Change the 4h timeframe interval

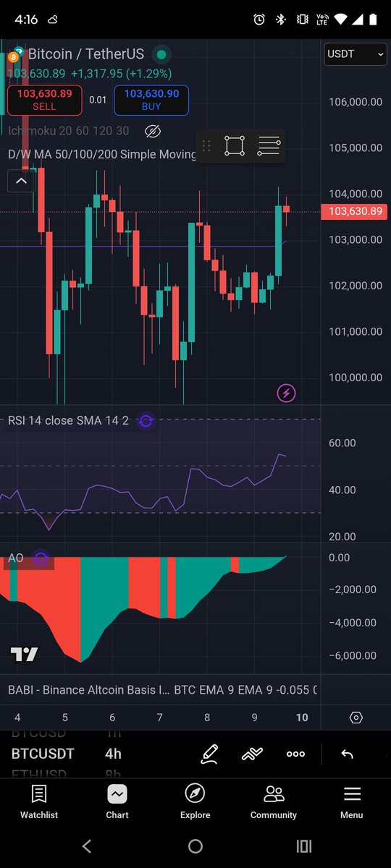(x=113, y=754)
